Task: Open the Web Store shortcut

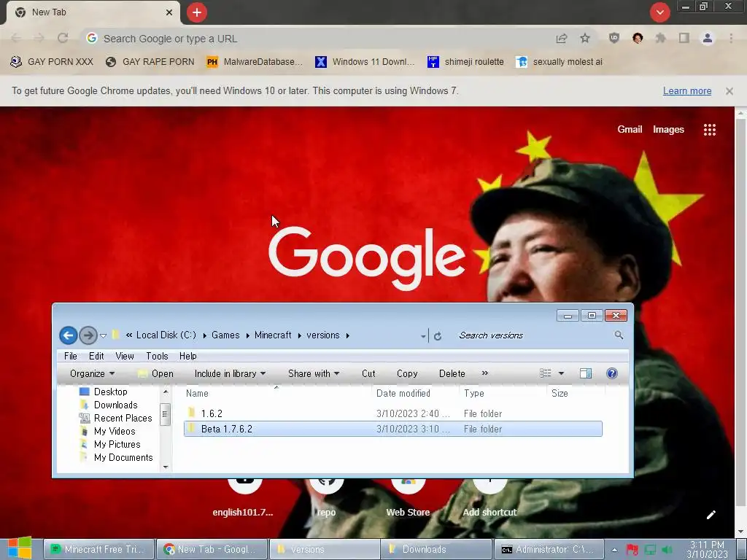Action: click(x=409, y=498)
